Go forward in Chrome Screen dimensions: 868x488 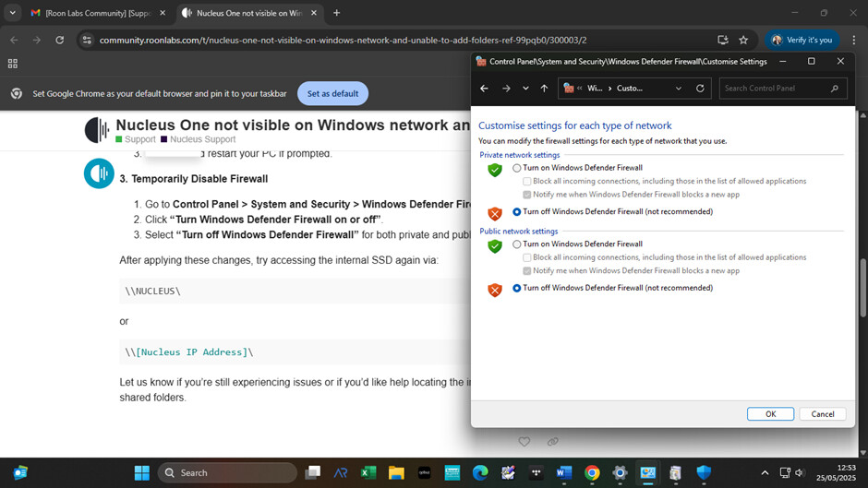(x=37, y=40)
